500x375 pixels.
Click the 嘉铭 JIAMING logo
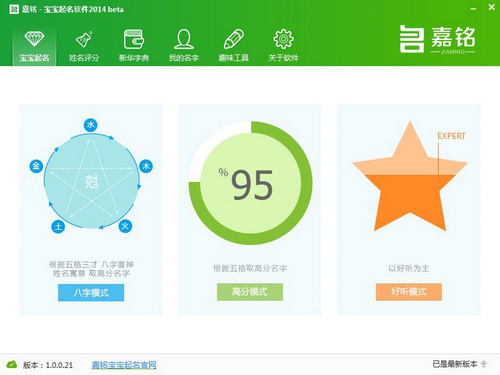click(438, 40)
